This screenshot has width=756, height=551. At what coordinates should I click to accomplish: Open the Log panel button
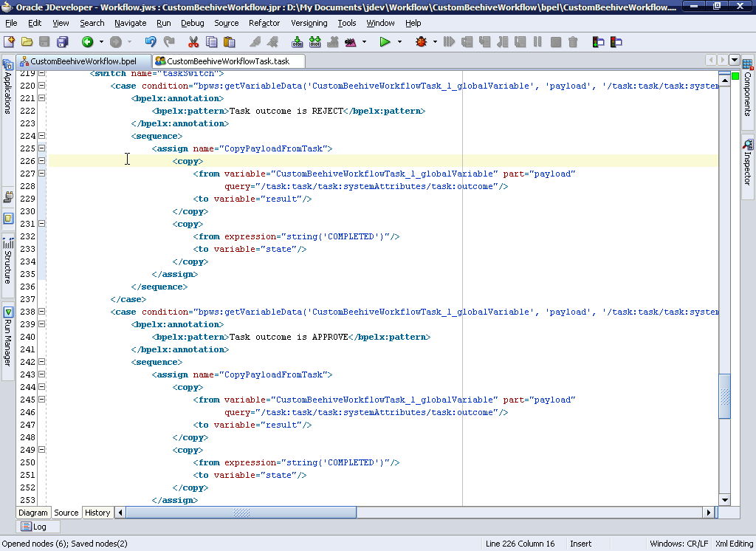(33, 527)
